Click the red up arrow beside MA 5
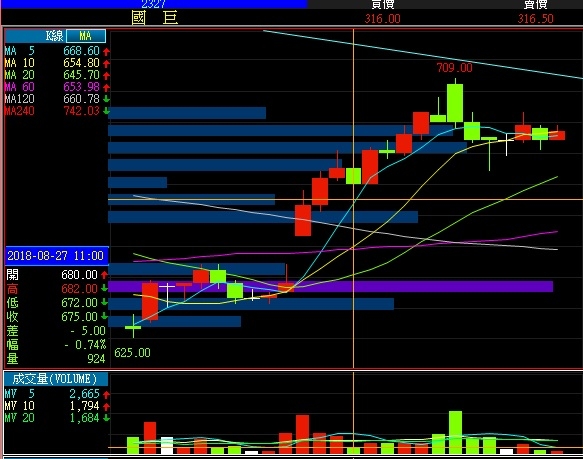 [106, 51]
